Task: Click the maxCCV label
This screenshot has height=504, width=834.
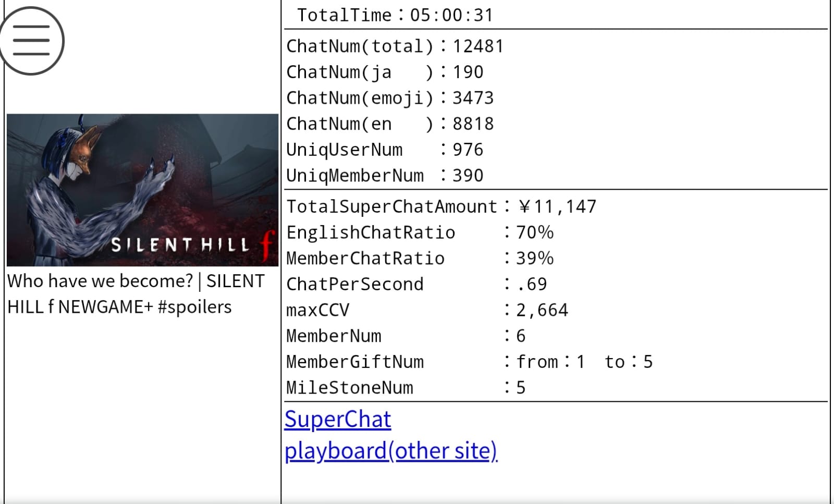Action: click(x=317, y=310)
